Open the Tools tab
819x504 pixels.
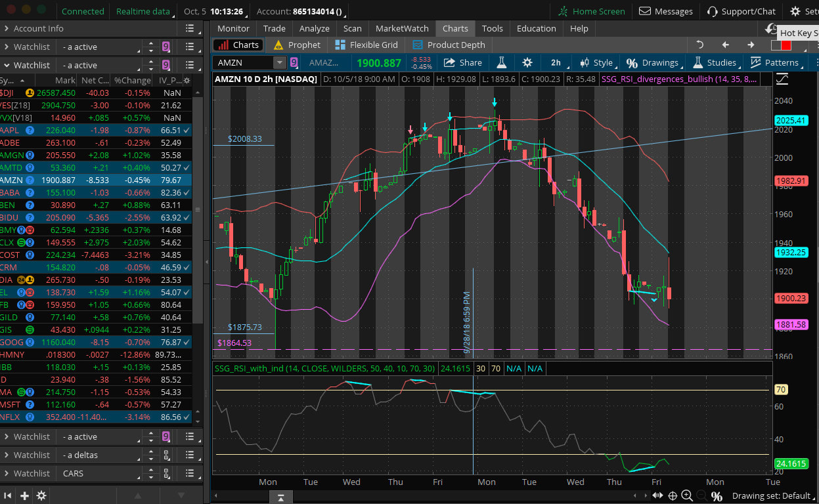click(x=492, y=28)
